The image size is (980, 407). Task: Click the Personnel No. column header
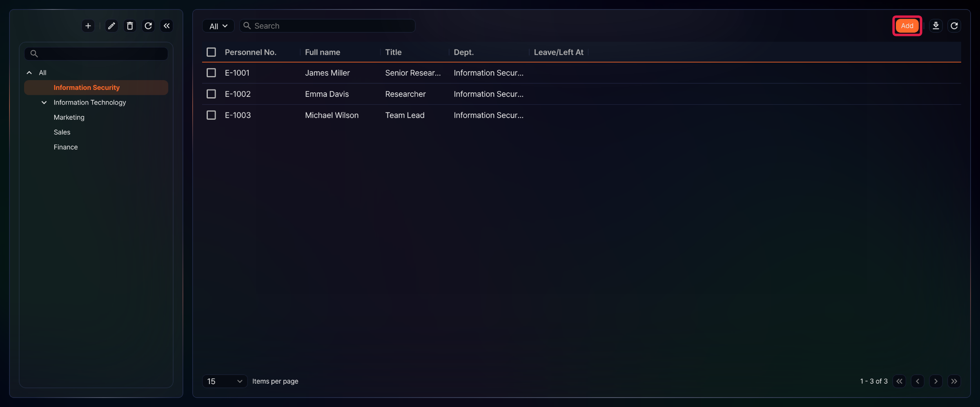click(x=251, y=52)
